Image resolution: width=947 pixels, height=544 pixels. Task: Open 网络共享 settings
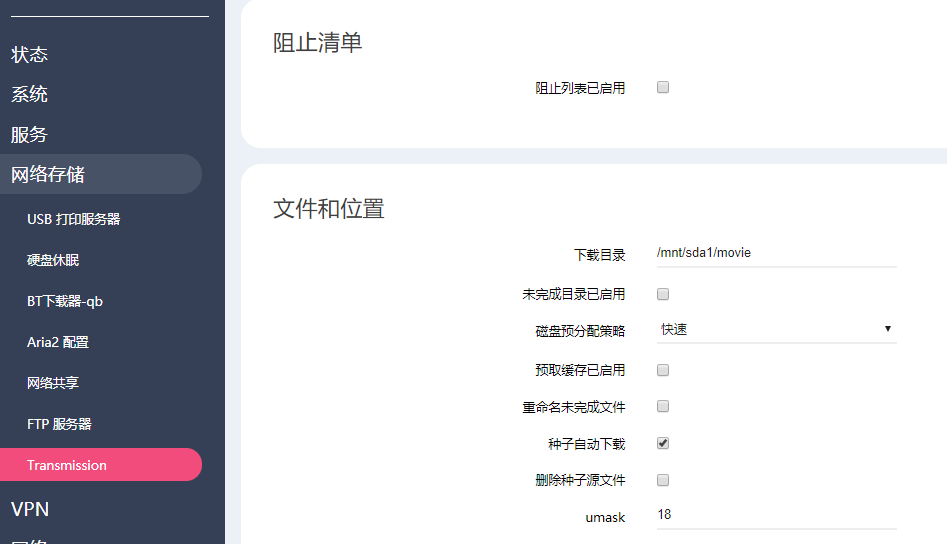(53, 383)
